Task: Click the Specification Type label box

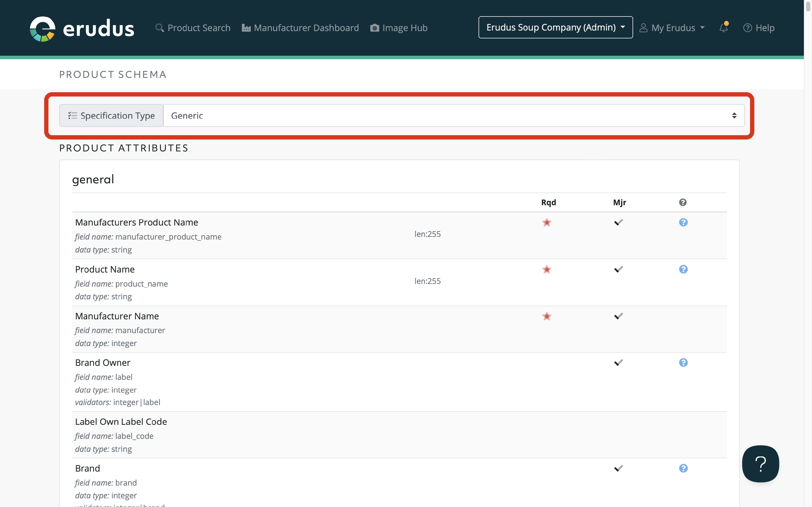Action: click(111, 116)
